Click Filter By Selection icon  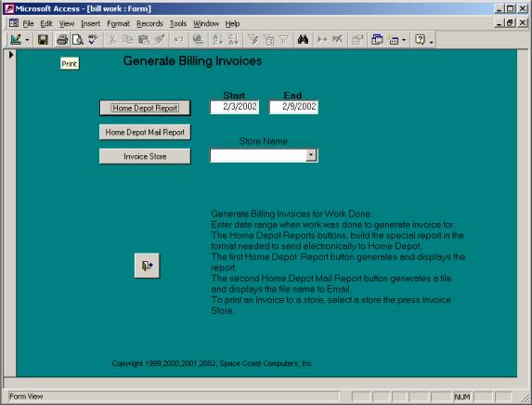point(253,40)
